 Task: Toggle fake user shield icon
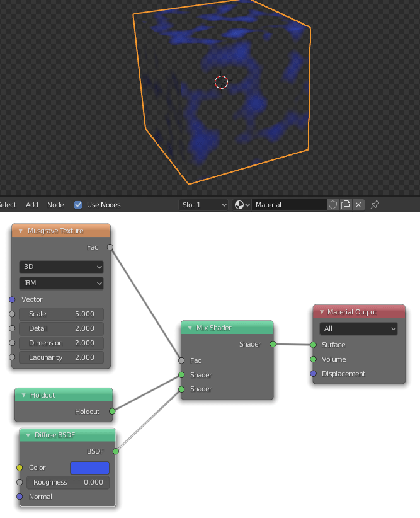pyautogui.click(x=332, y=205)
